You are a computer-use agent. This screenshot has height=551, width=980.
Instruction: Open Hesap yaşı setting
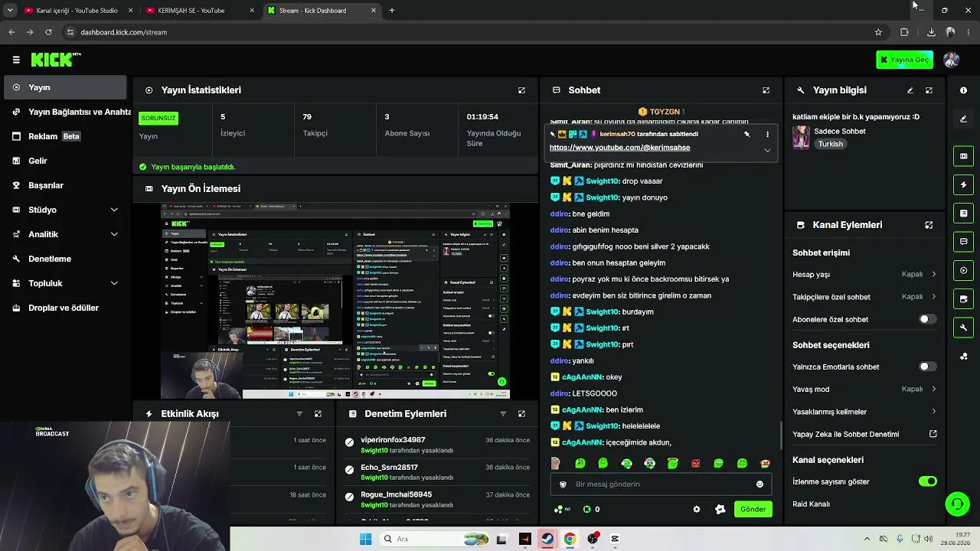click(x=864, y=274)
